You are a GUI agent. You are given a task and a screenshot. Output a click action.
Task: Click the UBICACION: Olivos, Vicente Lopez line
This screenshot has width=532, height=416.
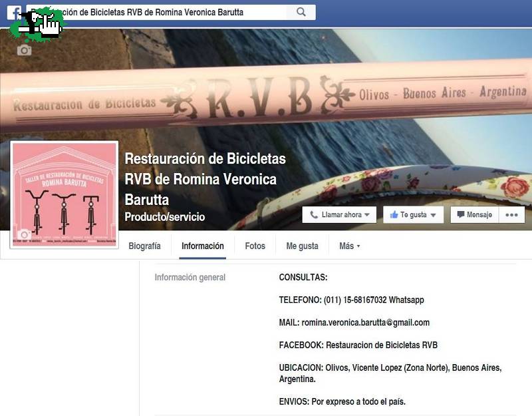point(390,373)
